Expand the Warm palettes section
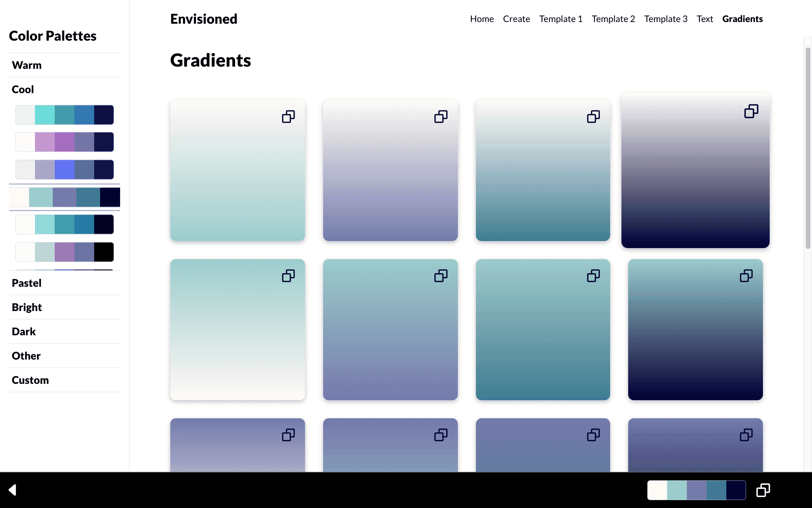The width and height of the screenshot is (812, 508). (x=64, y=65)
